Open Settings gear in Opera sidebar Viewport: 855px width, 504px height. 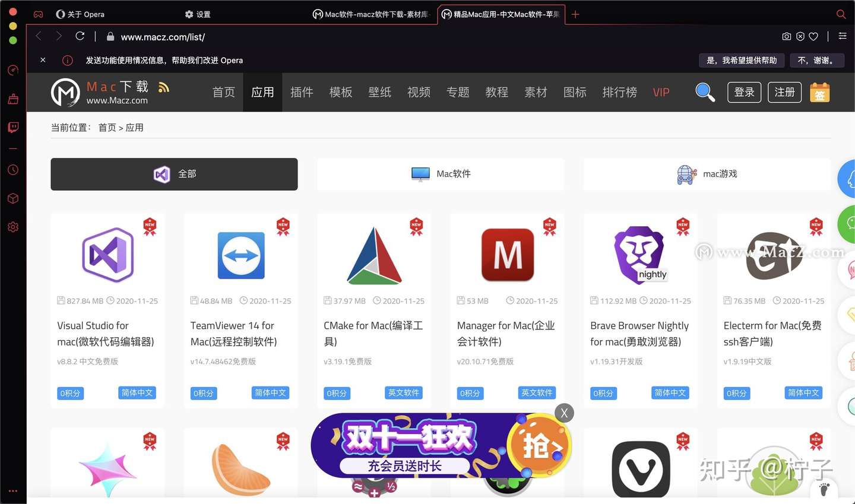pyautogui.click(x=13, y=227)
